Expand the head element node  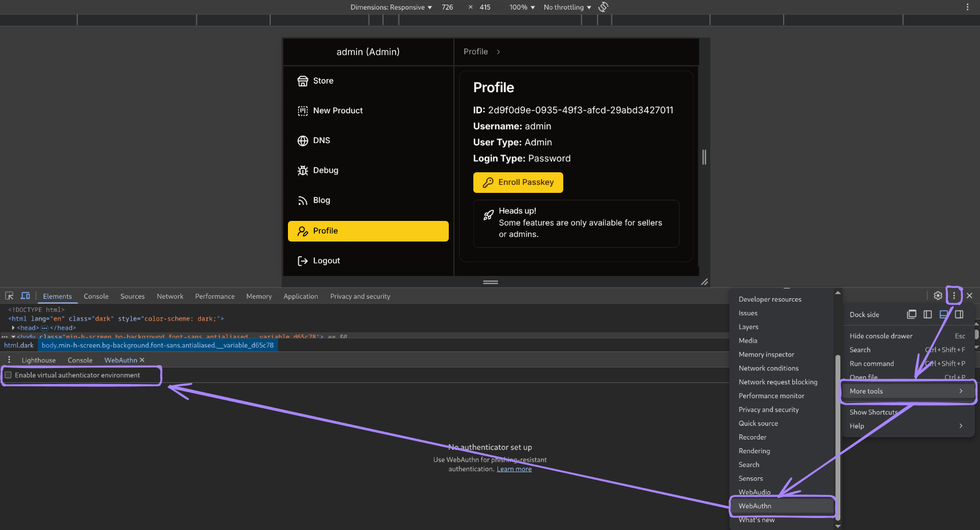(13, 328)
